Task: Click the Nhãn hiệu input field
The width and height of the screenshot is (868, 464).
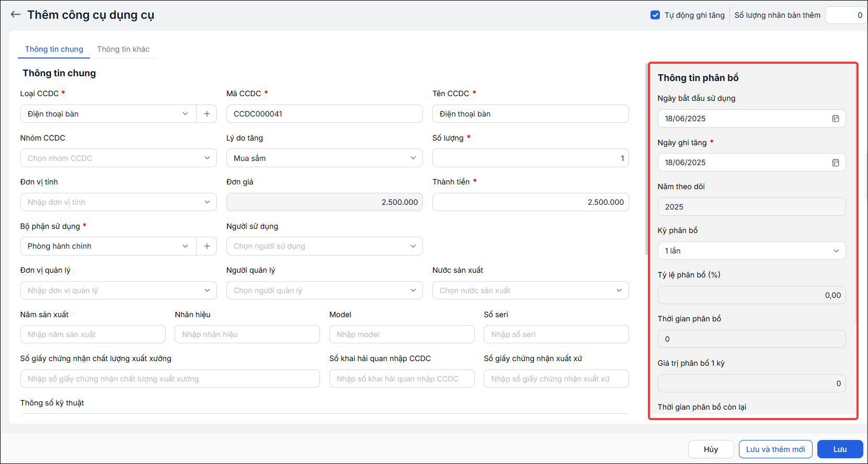Action: 247,334
